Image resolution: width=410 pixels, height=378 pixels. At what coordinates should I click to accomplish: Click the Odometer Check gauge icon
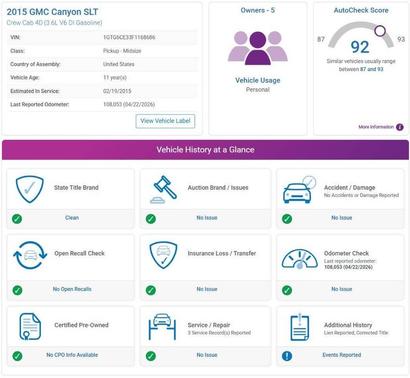[x=299, y=259]
